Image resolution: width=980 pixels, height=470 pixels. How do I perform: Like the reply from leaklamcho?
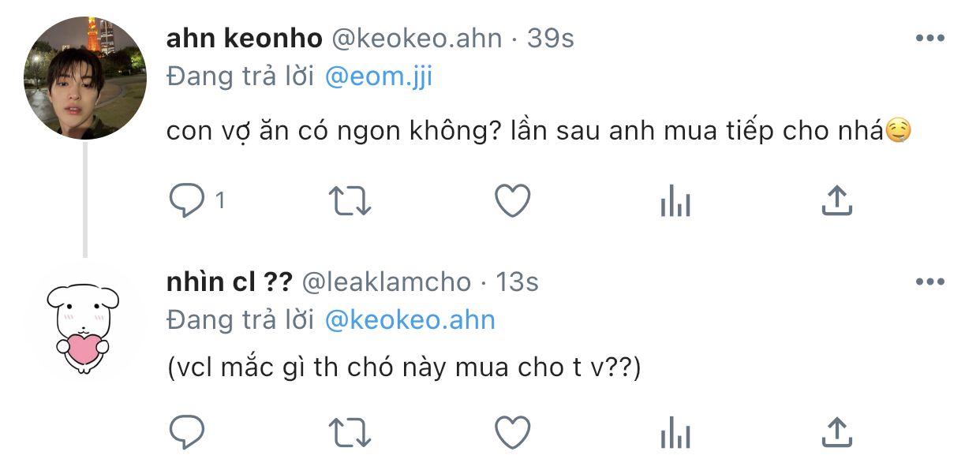(x=512, y=432)
